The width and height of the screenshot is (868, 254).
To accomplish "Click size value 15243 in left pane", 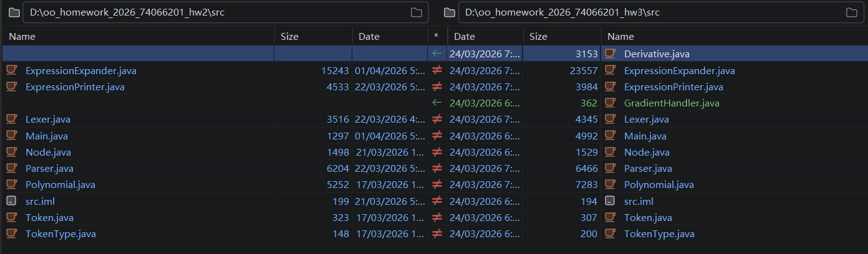I will [x=335, y=71].
